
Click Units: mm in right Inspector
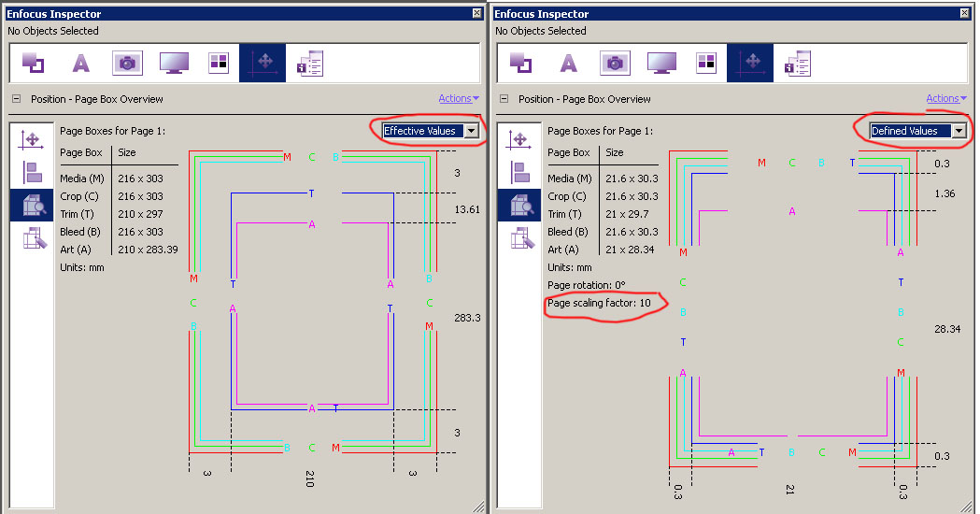(569, 267)
